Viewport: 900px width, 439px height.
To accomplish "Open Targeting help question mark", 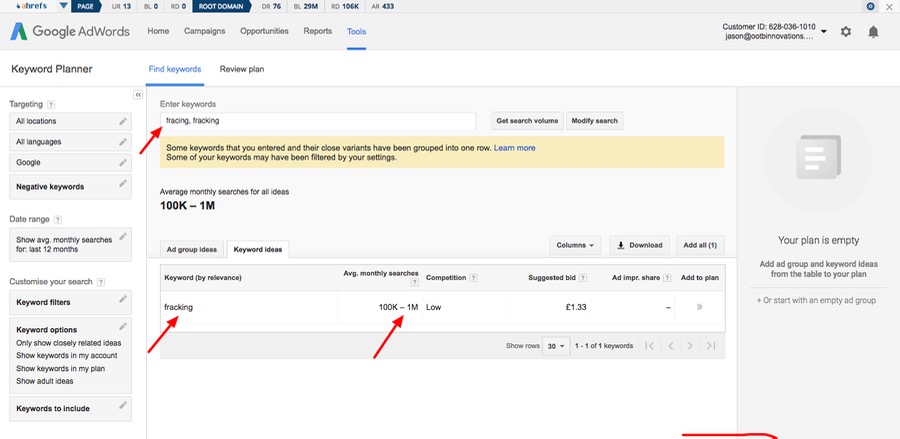I will [51, 104].
